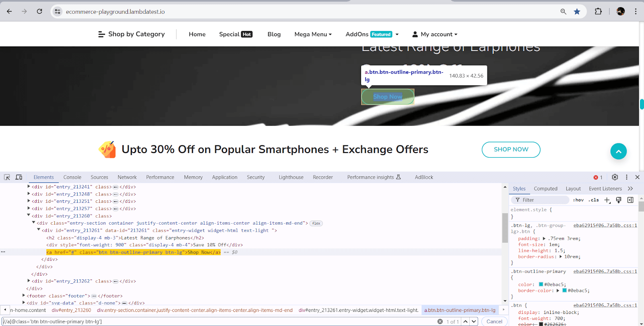Viewport: 644px width, 326px height.
Task: Go to next search result arrow
Action: pyautogui.click(x=474, y=322)
